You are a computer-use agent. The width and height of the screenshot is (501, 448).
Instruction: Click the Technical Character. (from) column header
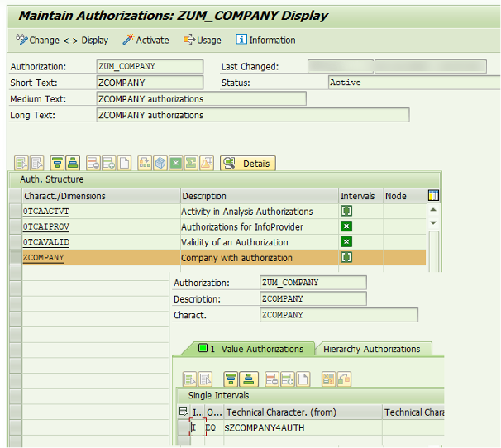point(302,412)
